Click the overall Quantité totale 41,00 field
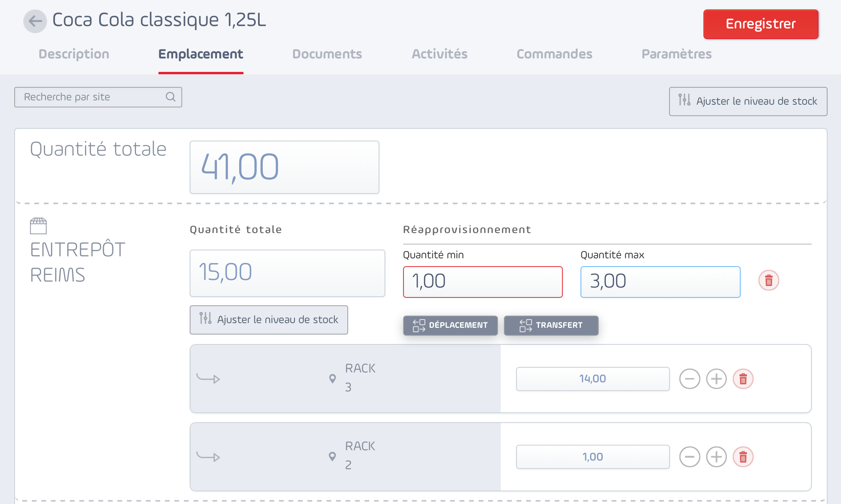Screen dimensions: 841x504 point(284,167)
